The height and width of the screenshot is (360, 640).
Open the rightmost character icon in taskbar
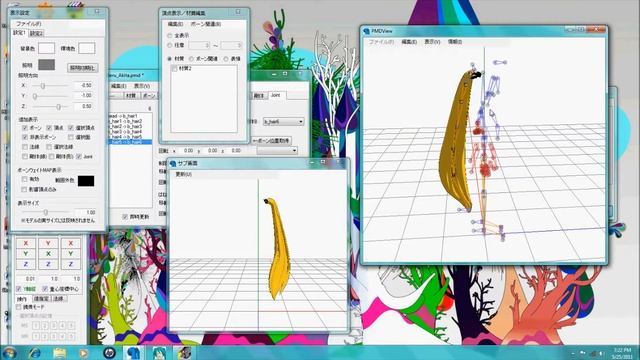tap(184, 353)
